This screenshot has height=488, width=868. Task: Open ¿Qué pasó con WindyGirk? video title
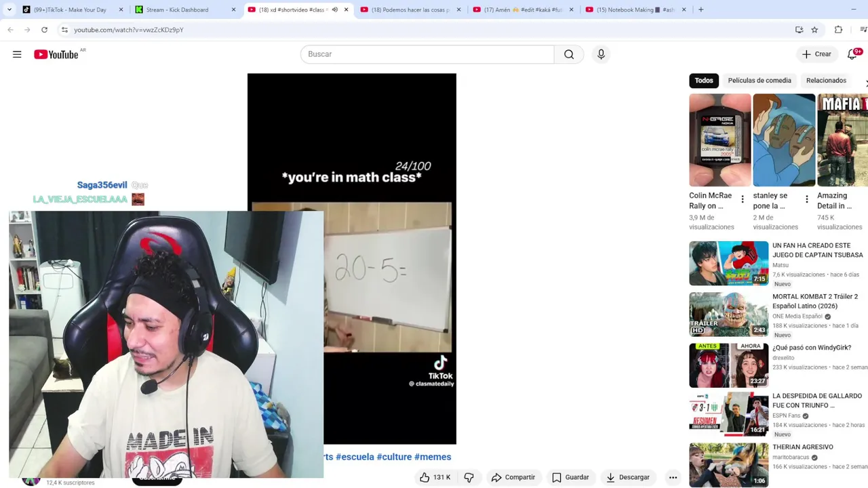[812, 348]
